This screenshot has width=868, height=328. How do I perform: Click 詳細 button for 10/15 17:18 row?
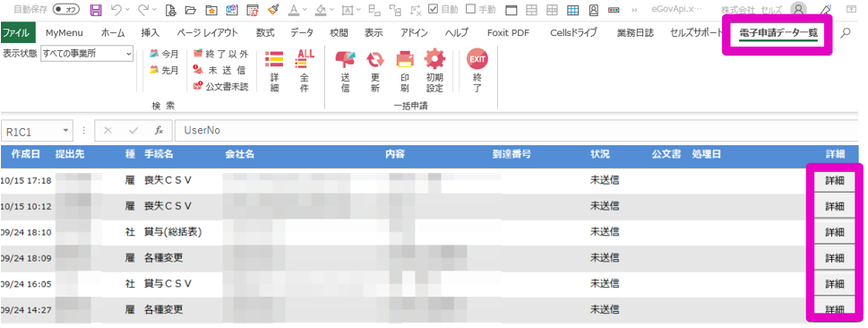(834, 180)
